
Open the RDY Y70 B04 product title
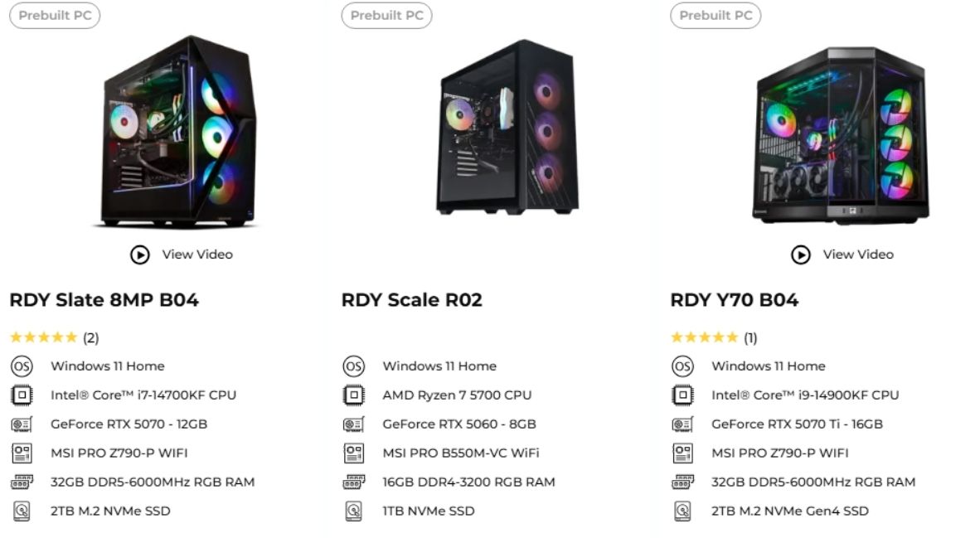734,300
